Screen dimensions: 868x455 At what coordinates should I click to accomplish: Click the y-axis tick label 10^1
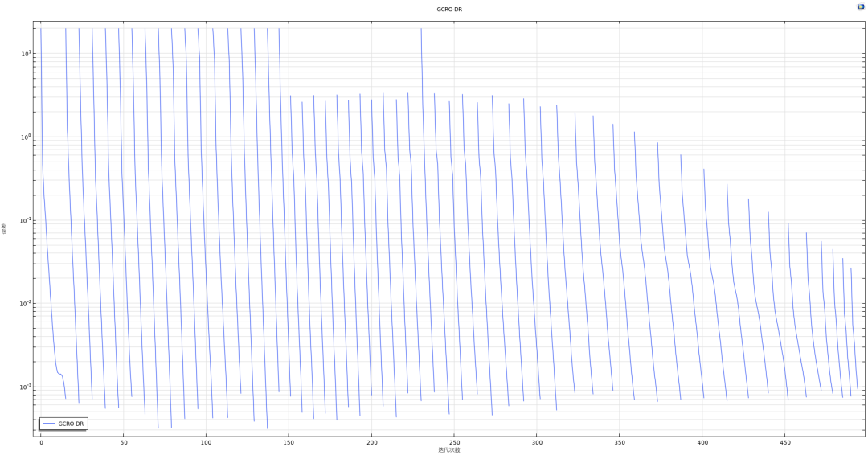[26, 54]
